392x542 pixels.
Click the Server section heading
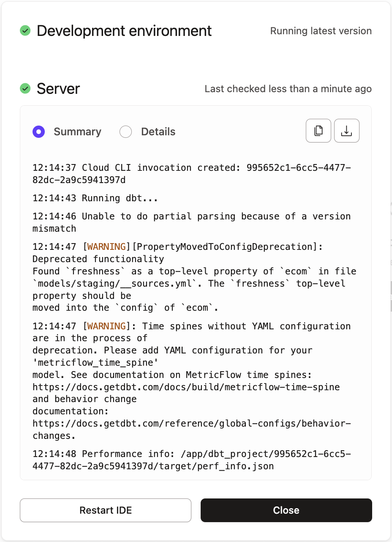tap(58, 89)
